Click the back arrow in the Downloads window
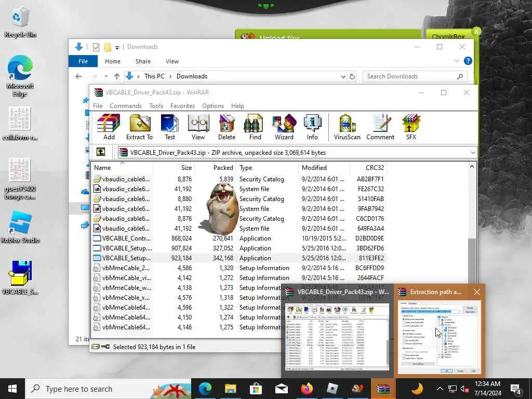Screen dimensions: 532x399 78,76
